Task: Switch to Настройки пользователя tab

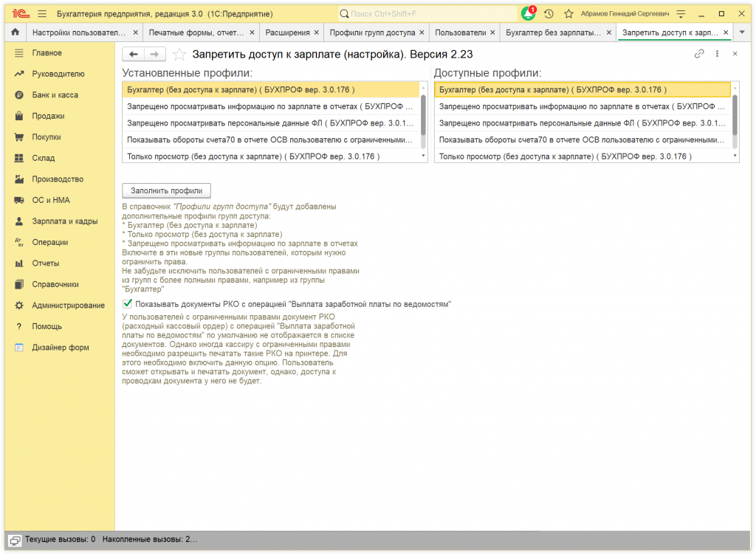Action: pyautogui.click(x=78, y=32)
